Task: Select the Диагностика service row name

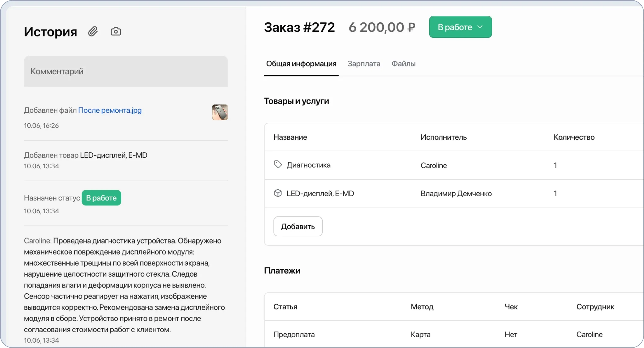Action: click(308, 165)
